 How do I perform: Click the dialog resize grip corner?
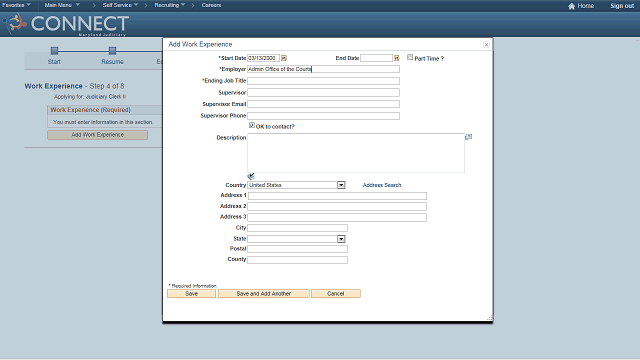pos(490,318)
